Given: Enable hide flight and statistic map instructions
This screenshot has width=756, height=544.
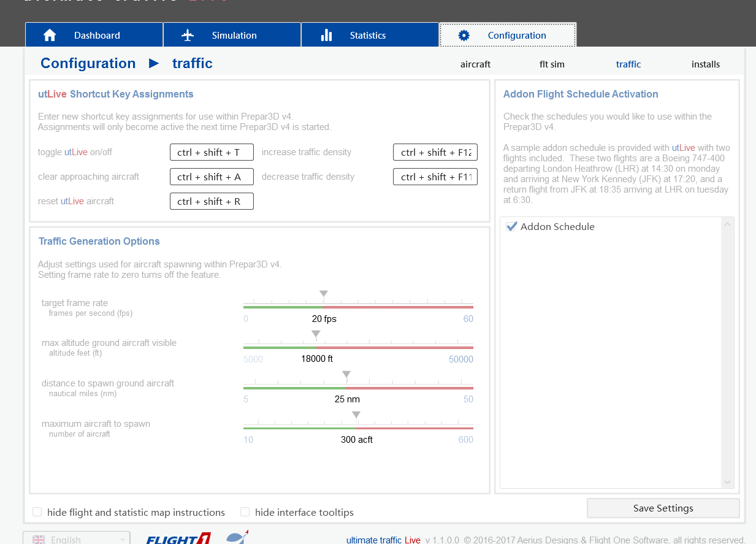Looking at the screenshot, I should [x=37, y=512].
